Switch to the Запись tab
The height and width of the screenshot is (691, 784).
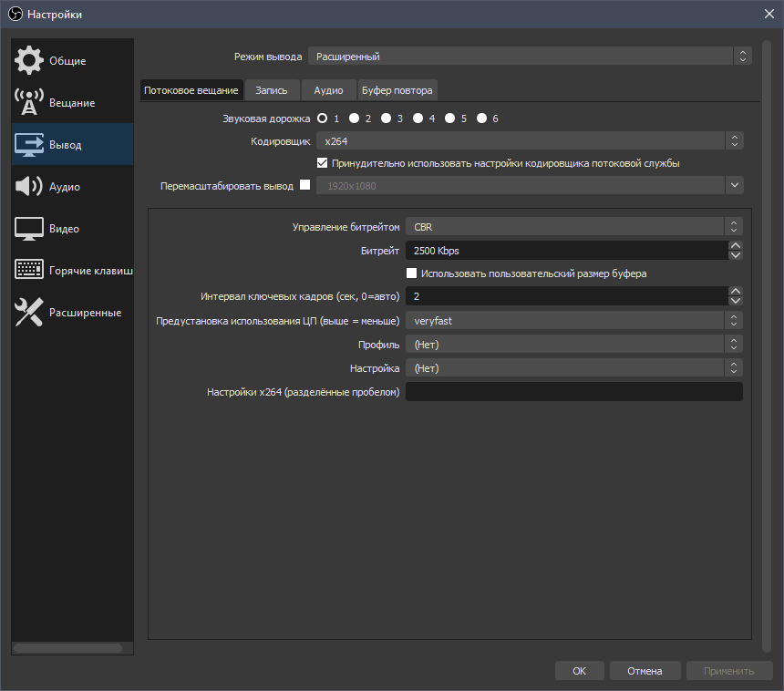pos(272,90)
